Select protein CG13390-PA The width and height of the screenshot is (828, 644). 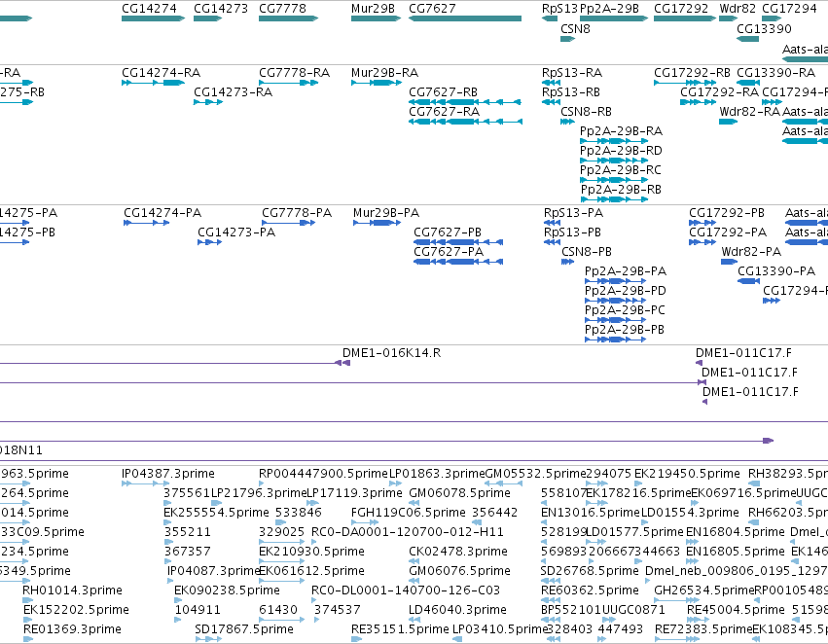tap(749, 281)
